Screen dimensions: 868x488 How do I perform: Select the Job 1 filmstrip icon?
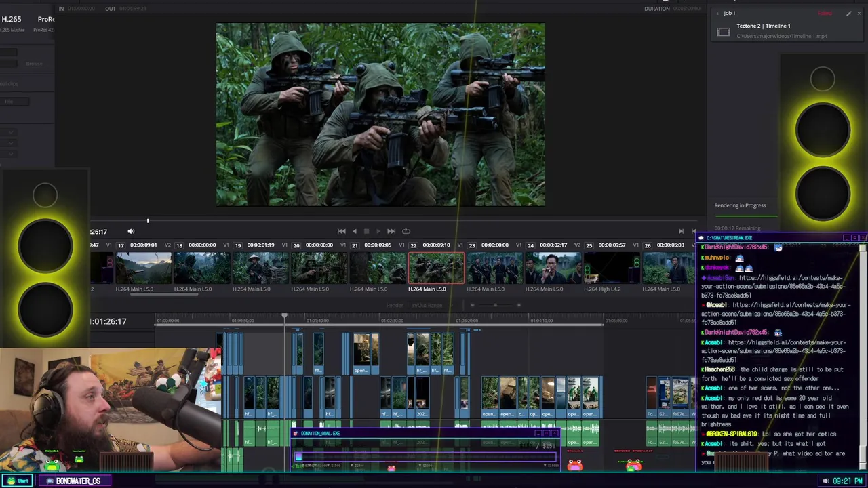click(724, 31)
